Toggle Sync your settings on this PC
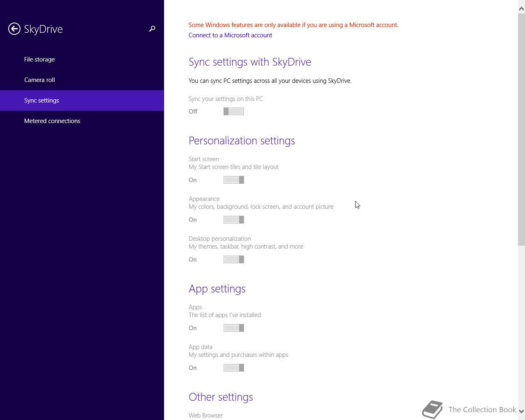This screenshot has height=420, width=525. point(234,112)
